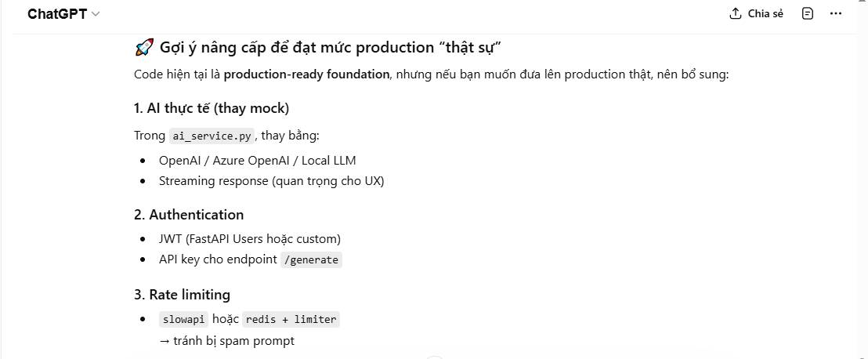Click the bold "production-ready foundation" text
The width and height of the screenshot is (868, 359).
(x=306, y=74)
